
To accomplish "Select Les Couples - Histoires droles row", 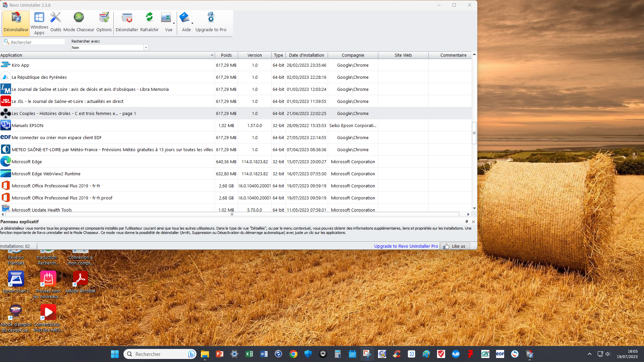I will tap(236, 113).
